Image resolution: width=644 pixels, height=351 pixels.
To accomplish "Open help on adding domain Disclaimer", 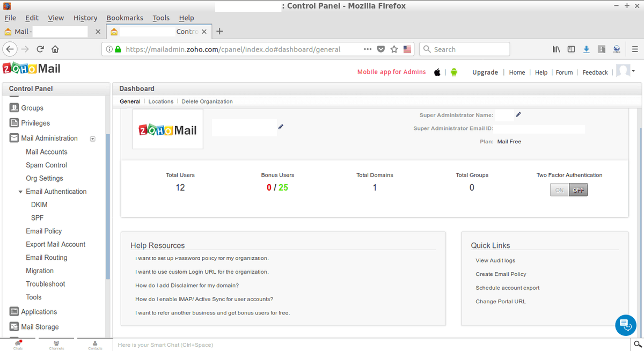I will pyautogui.click(x=187, y=286).
